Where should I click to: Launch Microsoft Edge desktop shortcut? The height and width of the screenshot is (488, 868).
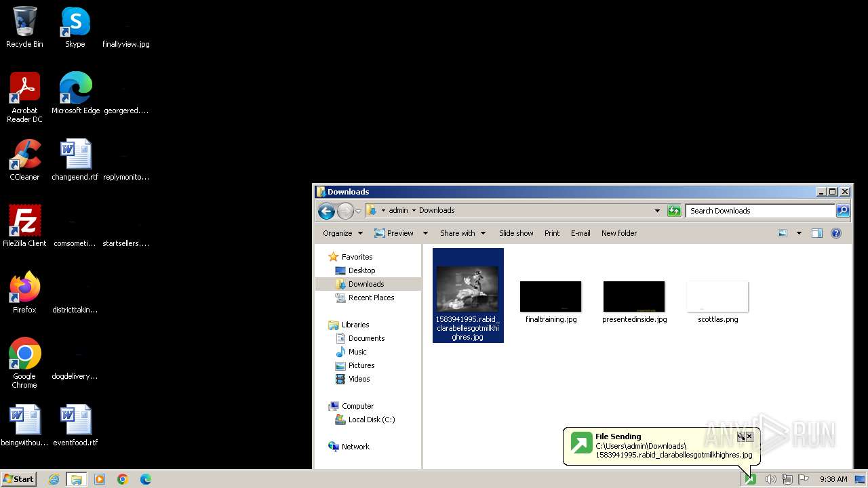click(x=75, y=94)
